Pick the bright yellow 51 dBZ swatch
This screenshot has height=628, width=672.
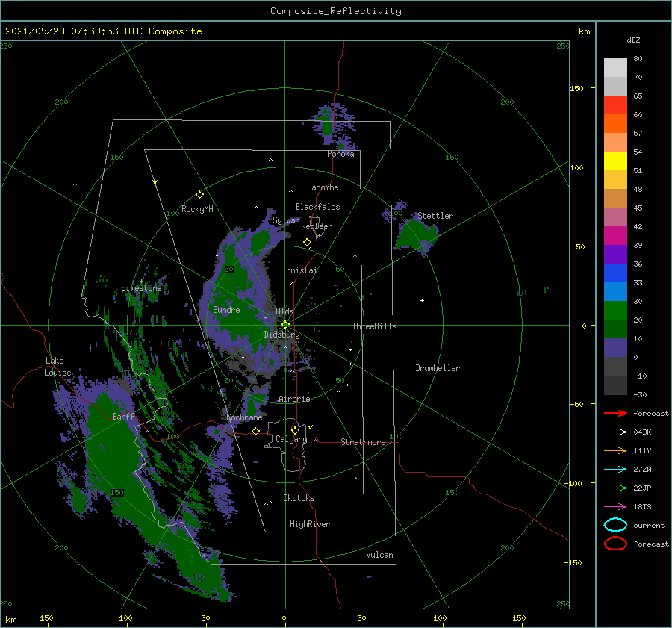(615, 161)
